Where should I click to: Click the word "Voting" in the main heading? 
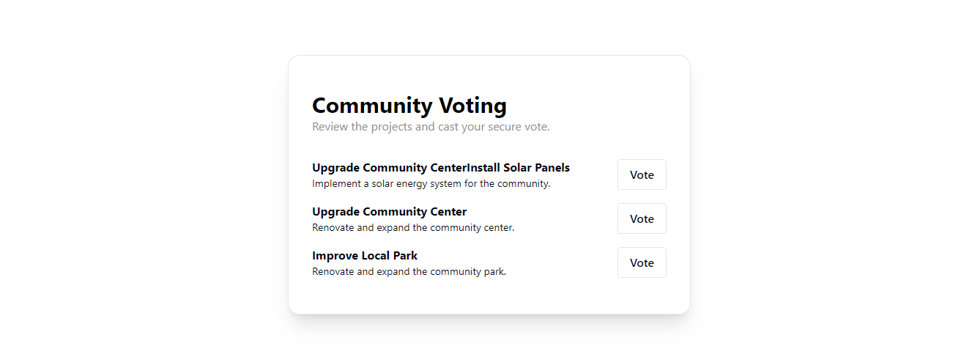(x=472, y=106)
